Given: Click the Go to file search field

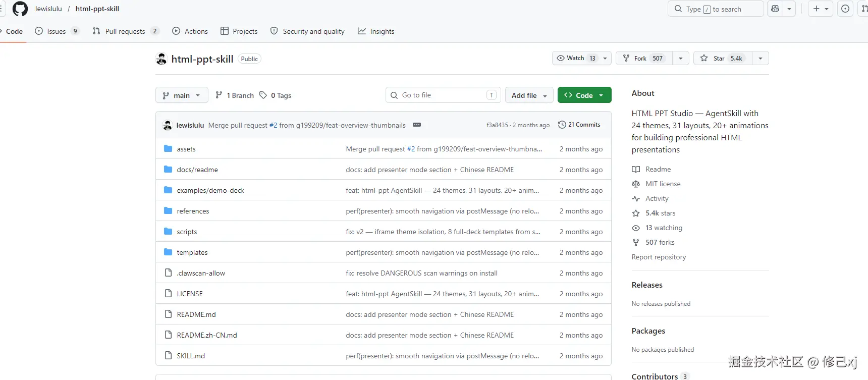Looking at the screenshot, I should pos(443,95).
